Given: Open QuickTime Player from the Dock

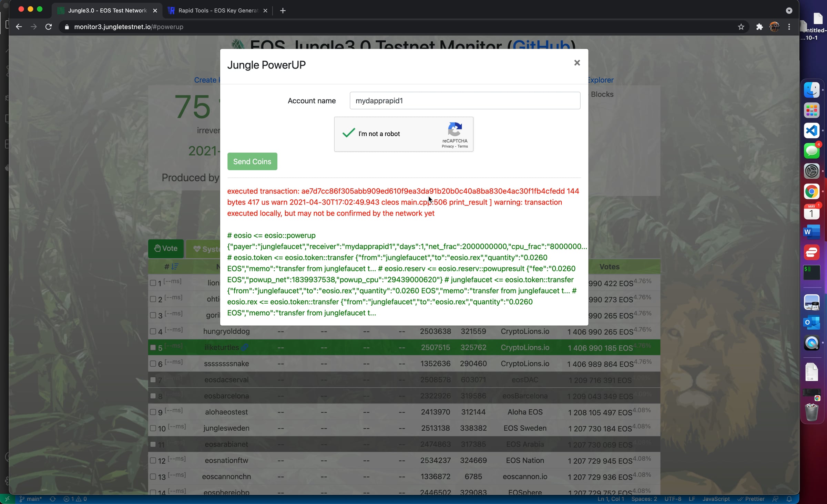Looking at the screenshot, I should pyautogui.click(x=811, y=343).
